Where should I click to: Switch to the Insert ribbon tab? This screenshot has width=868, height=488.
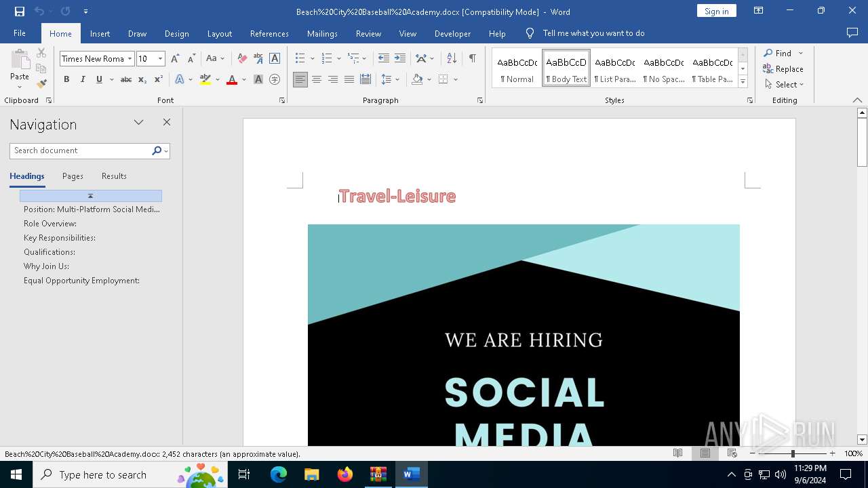click(x=100, y=33)
